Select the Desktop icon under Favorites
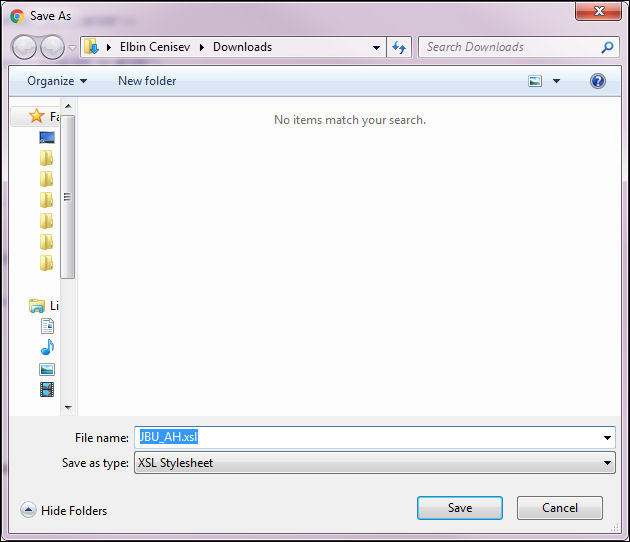Screen dimensions: 630x542 coord(47,137)
